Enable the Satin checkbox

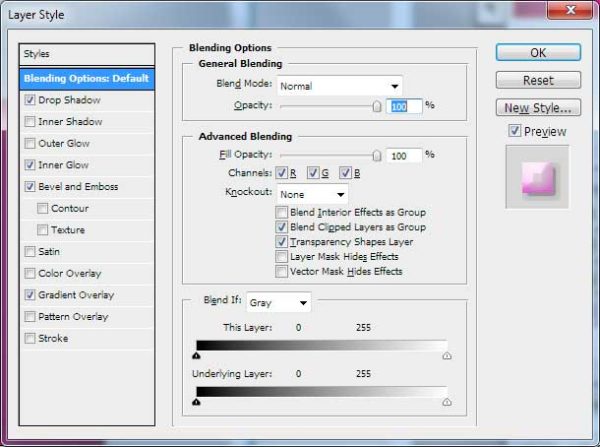29,252
